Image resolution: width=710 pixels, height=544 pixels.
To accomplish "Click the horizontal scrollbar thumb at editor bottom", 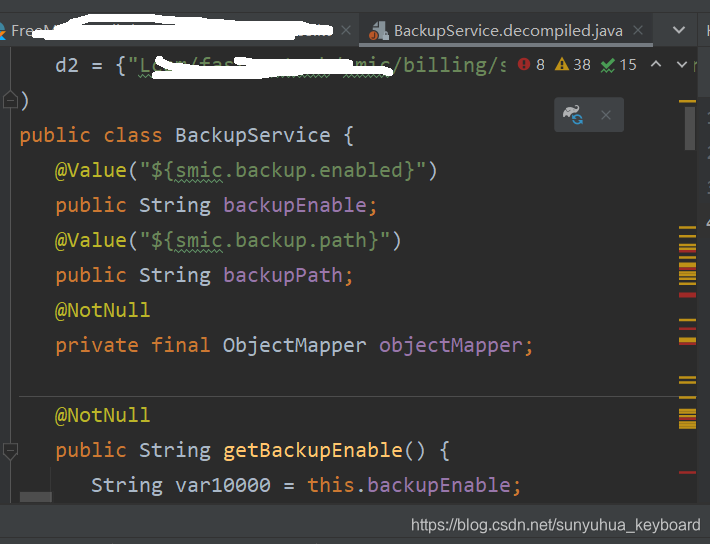I will 36,497.
